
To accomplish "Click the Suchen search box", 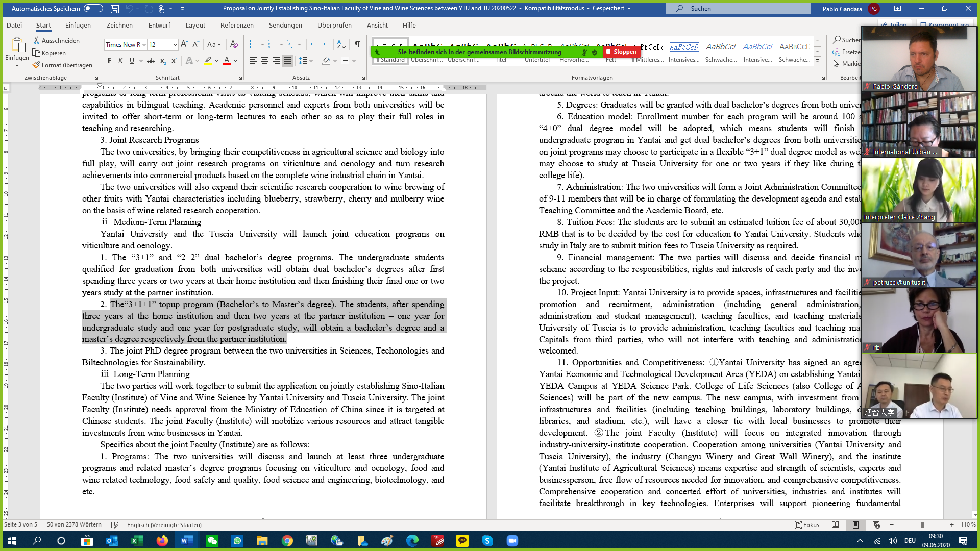I will (738, 8).
